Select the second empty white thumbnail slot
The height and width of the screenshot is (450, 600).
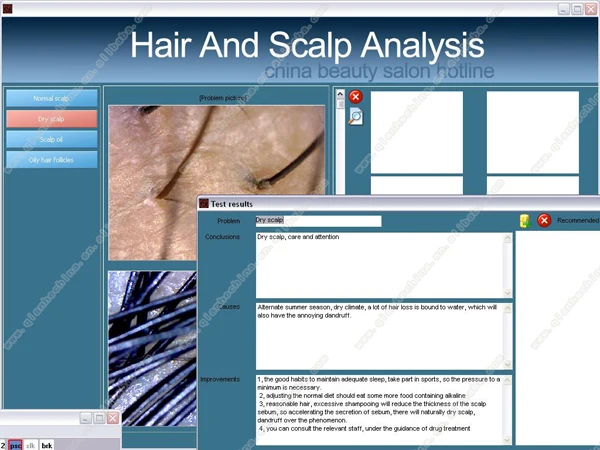click(x=533, y=132)
